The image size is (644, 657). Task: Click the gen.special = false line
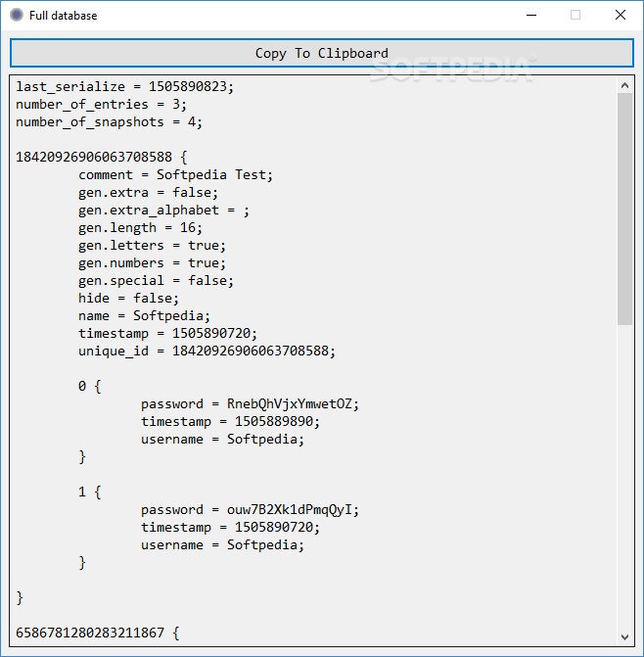tap(156, 280)
